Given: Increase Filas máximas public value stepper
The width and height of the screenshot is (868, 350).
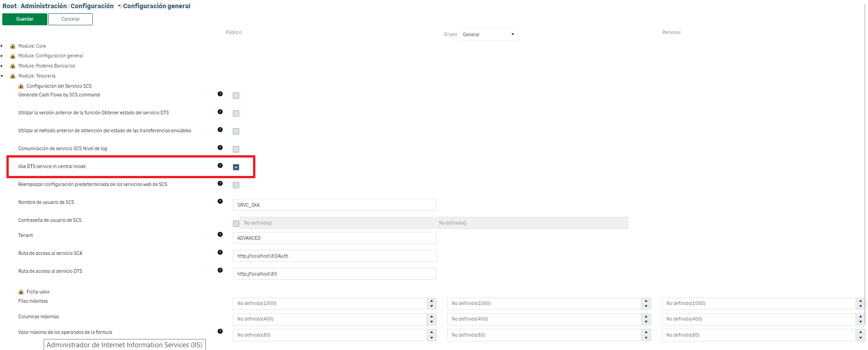Looking at the screenshot, I should pyautogui.click(x=432, y=301).
